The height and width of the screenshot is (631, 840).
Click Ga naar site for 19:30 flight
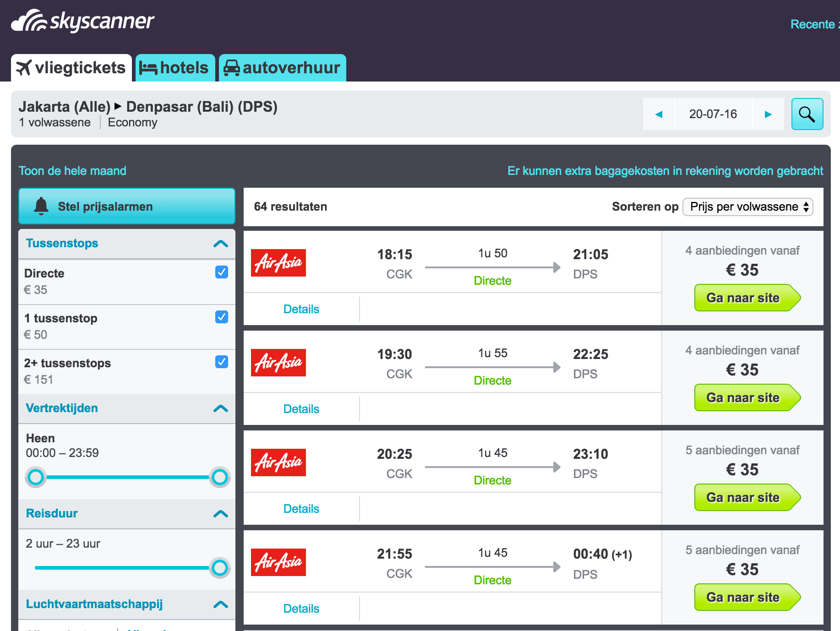pyautogui.click(x=747, y=397)
